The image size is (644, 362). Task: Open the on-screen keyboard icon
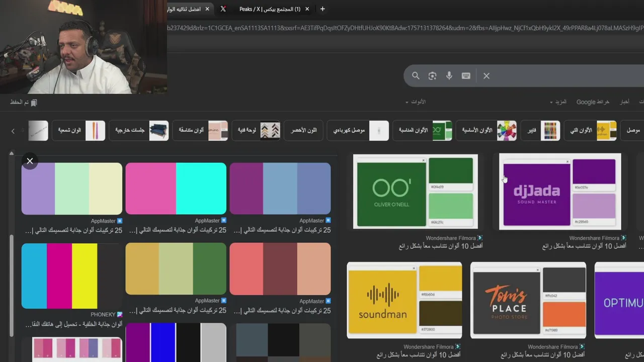click(466, 76)
